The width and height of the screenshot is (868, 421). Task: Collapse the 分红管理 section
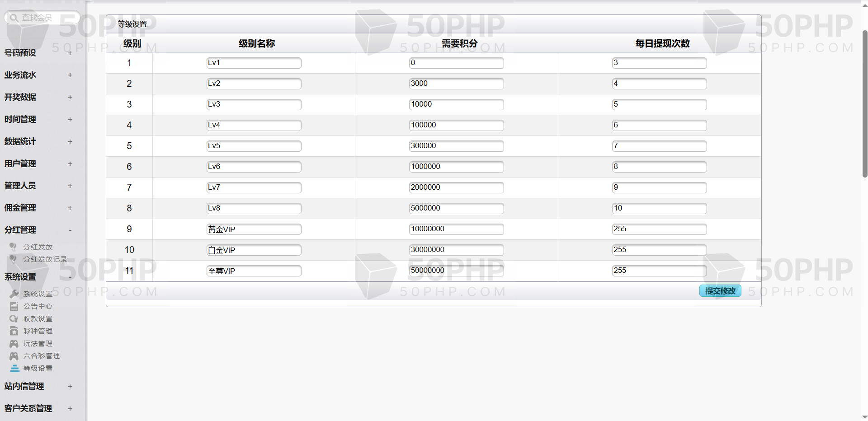pos(70,230)
